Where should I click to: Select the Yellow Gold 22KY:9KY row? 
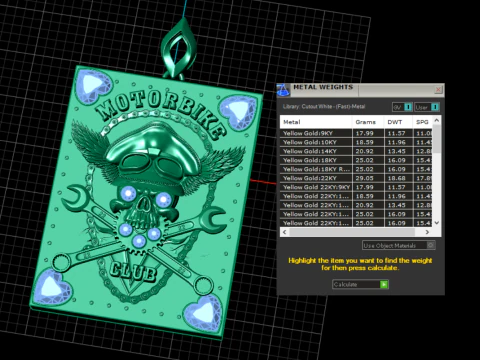coord(356,187)
